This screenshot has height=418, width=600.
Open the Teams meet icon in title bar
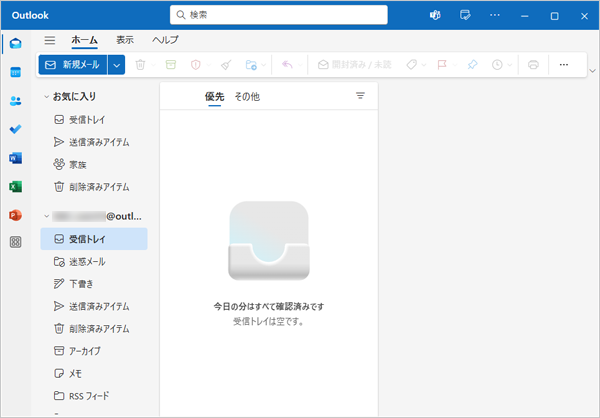pos(435,15)
